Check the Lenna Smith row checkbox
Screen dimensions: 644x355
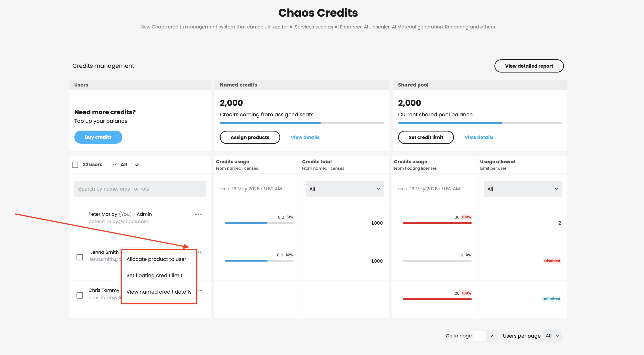[80, 257]
